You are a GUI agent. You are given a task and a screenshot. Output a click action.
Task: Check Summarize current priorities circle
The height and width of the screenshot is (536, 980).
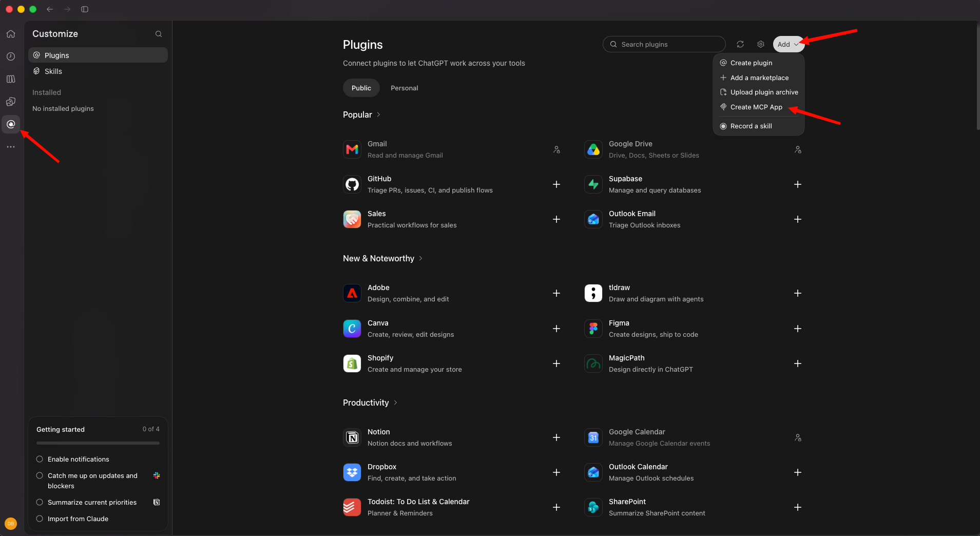pyautogui.click(x=40, y=502)
